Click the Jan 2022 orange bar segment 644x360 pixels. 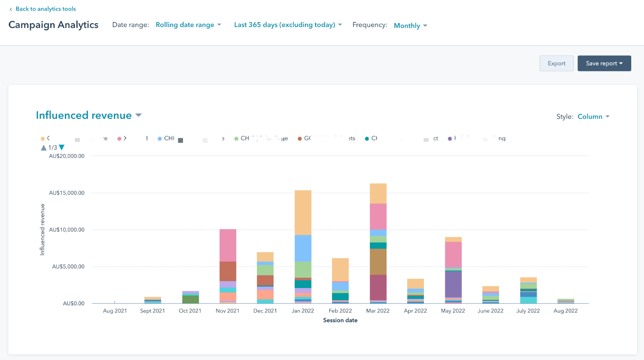click(303, 212)
